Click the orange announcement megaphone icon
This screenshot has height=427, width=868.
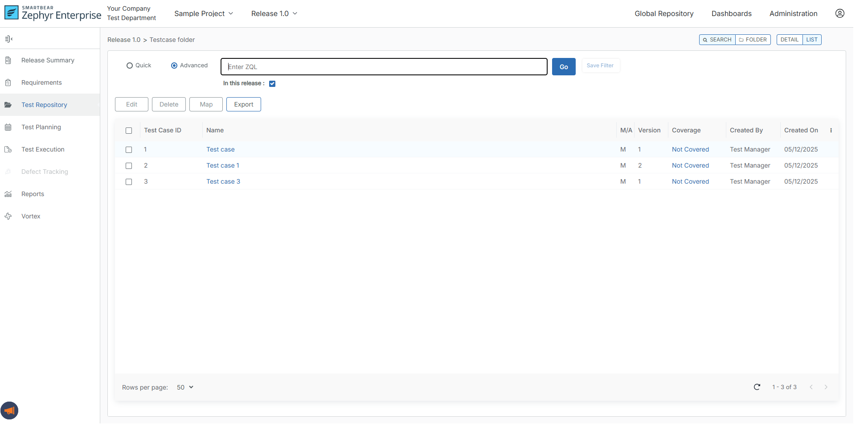coord(9,411)
